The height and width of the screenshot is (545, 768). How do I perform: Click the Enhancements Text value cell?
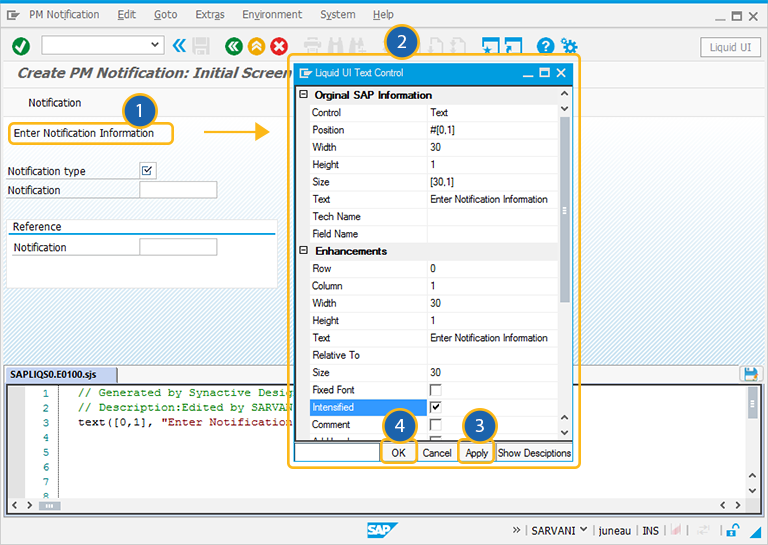coord(492,338)
